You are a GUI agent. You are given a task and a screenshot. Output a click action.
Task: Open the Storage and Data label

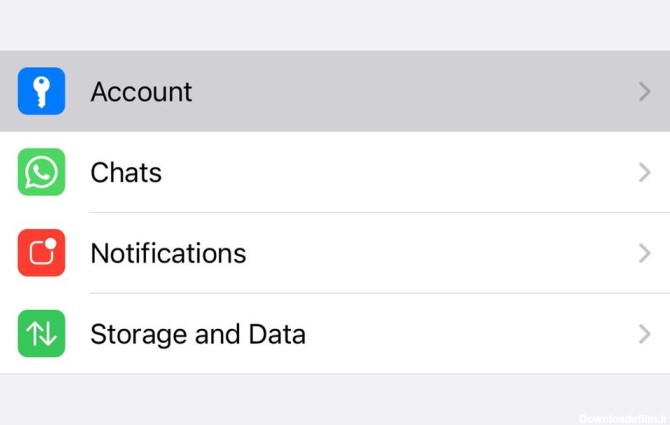coord(198,334)
